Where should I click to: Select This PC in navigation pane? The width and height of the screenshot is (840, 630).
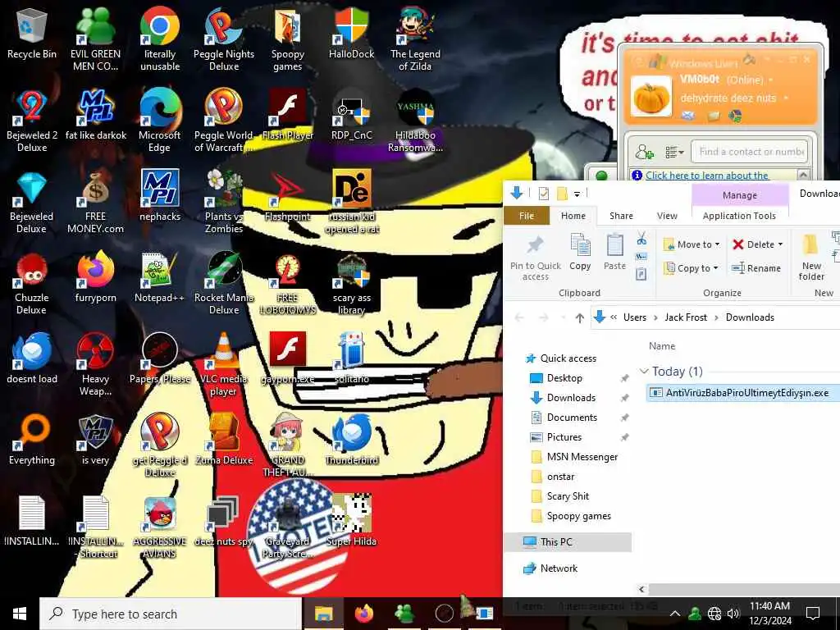point(555,541)
